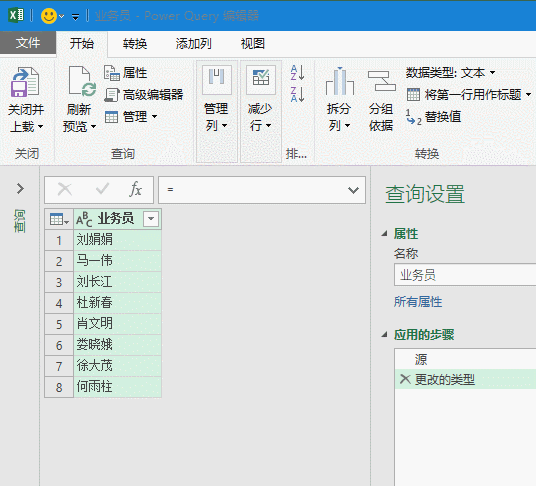The width and height of the screenshot is (536, 486).
Task: Click the Excel application icon
Action: (x=16, y=15)
